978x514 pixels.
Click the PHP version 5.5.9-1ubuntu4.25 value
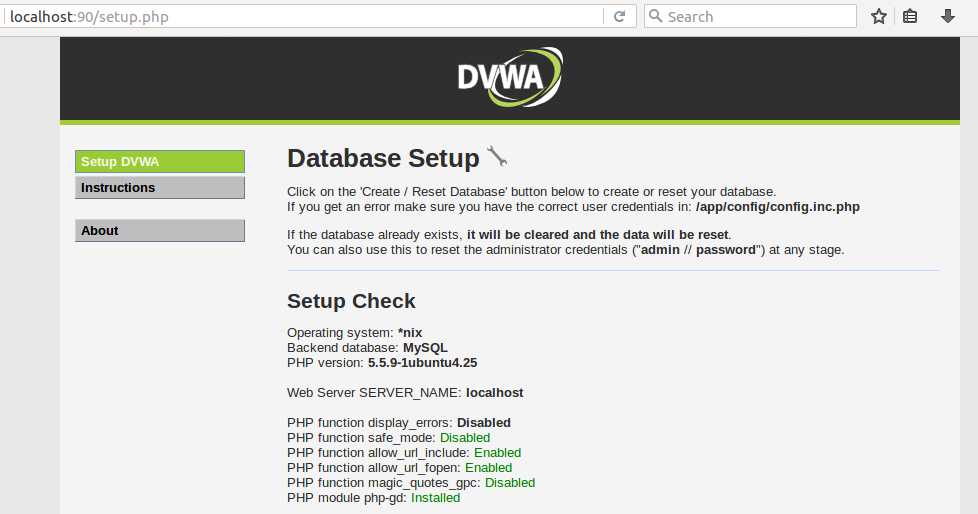[422, 363]
